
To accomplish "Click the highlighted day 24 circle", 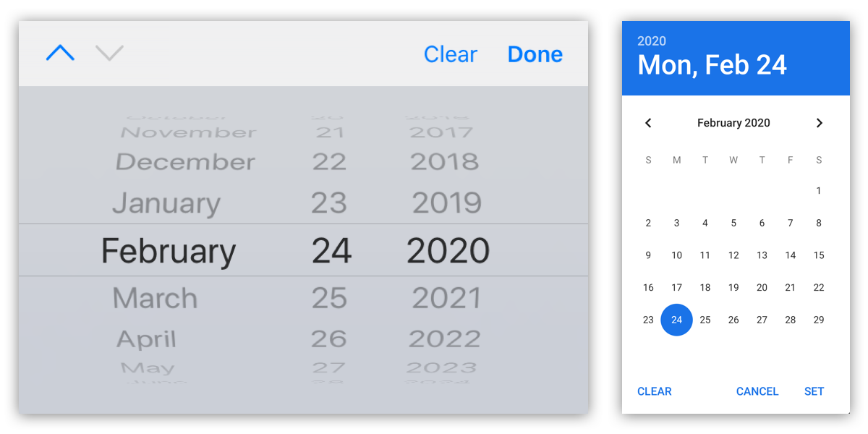I will (x=676, y=320).
